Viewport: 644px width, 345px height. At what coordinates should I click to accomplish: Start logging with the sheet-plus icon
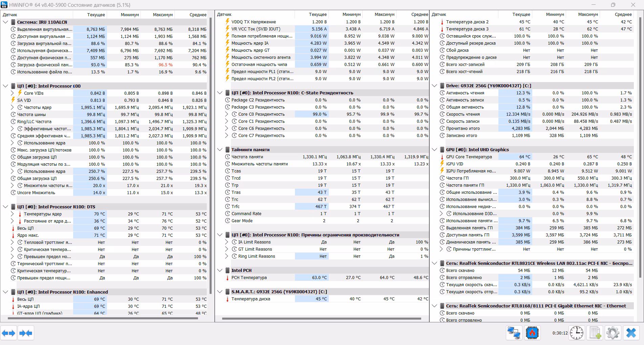coord(595,333)
